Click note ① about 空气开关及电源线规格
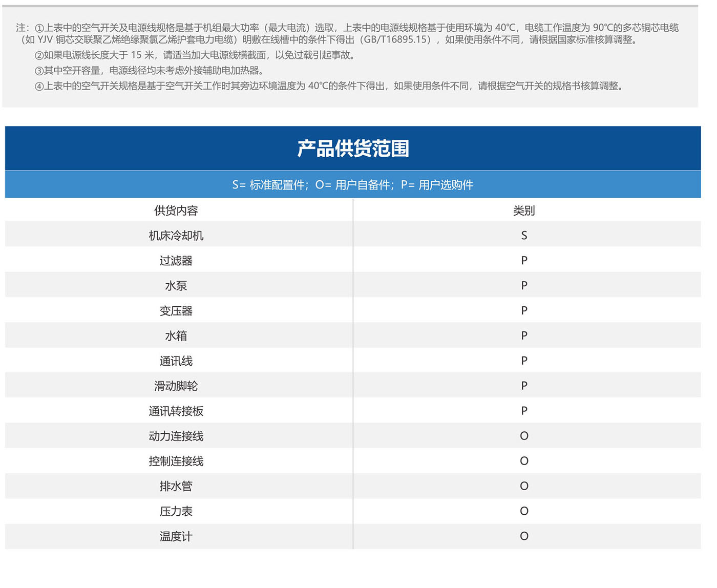 [347, 34]
